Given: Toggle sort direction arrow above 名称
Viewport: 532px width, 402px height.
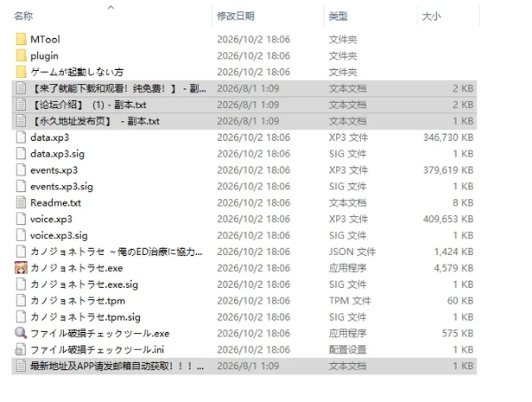Looking at the screenshot, I should [x=111, y=7].
